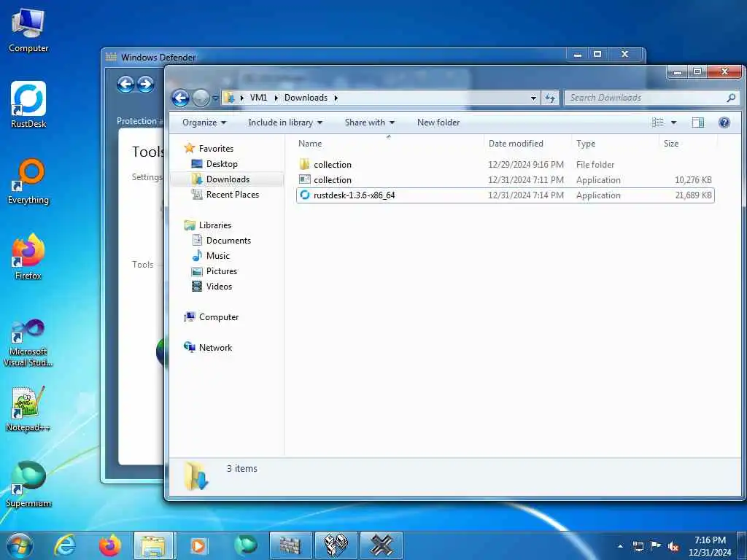
Task: Sort files by the Name column
Action: click(388, 144)
